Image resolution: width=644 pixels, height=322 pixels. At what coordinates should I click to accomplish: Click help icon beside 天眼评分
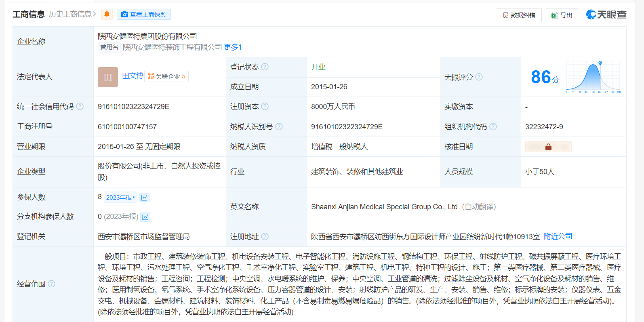(479, 77)
